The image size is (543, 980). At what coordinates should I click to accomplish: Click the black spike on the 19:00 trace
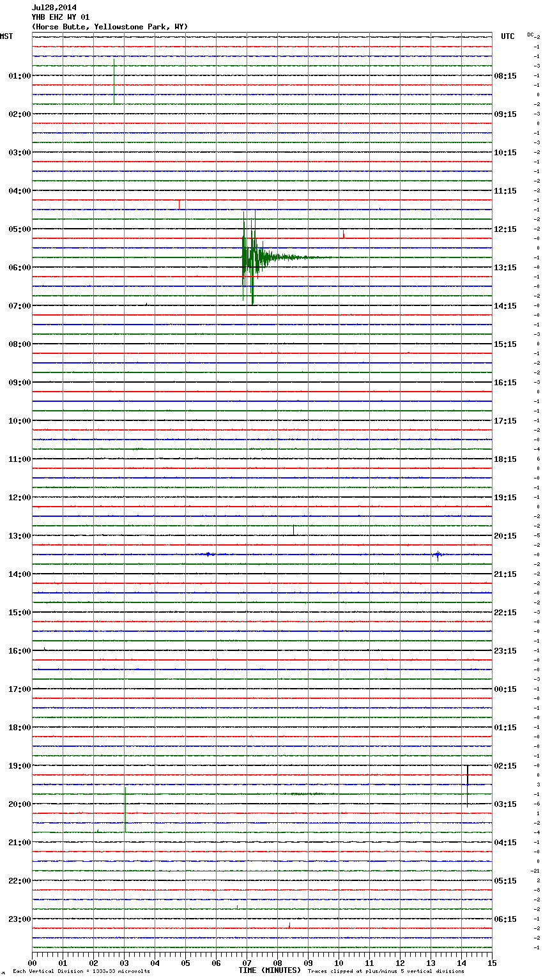click(x=468, y=786)
